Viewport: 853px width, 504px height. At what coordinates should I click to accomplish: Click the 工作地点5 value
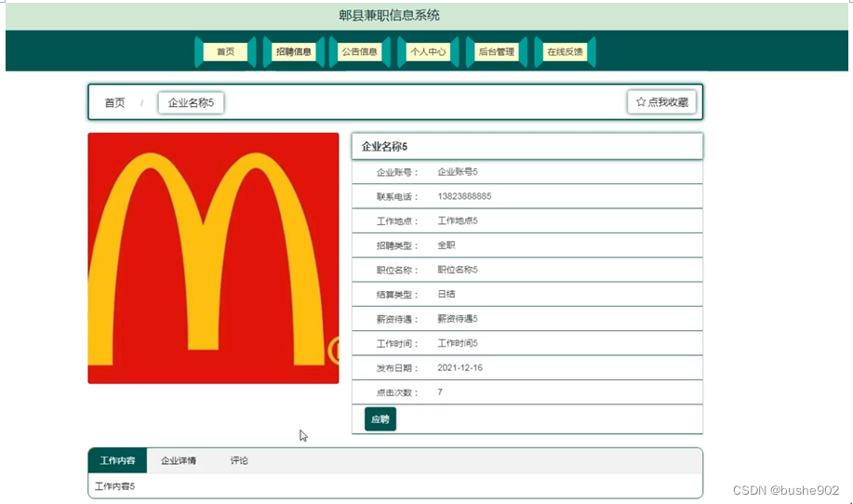click(x=458, y=220)
